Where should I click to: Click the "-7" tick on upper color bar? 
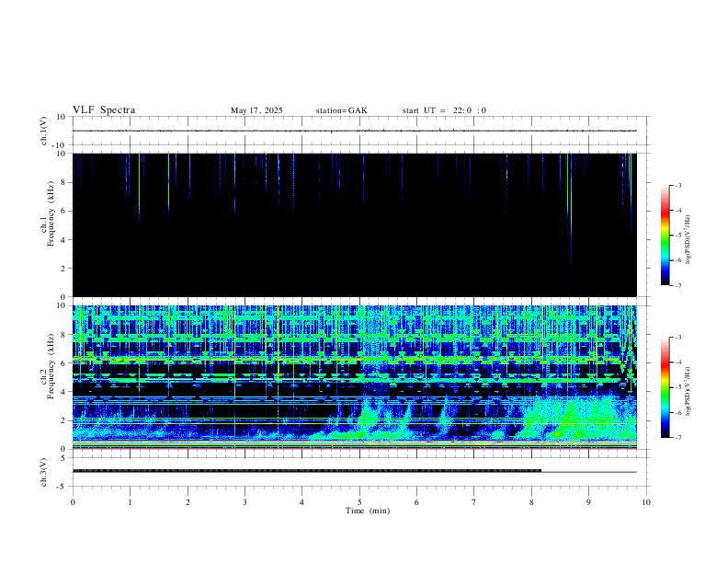(x=677, y=286)
